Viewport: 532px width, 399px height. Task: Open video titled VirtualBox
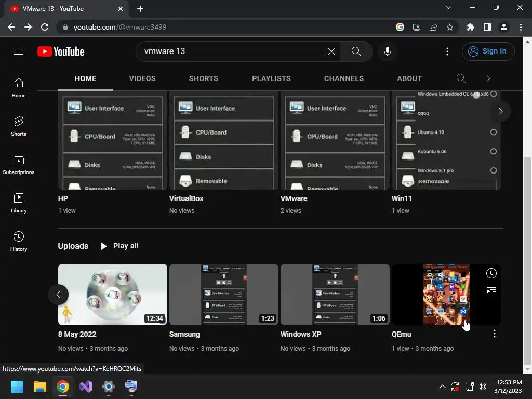(x=186, y=198)
